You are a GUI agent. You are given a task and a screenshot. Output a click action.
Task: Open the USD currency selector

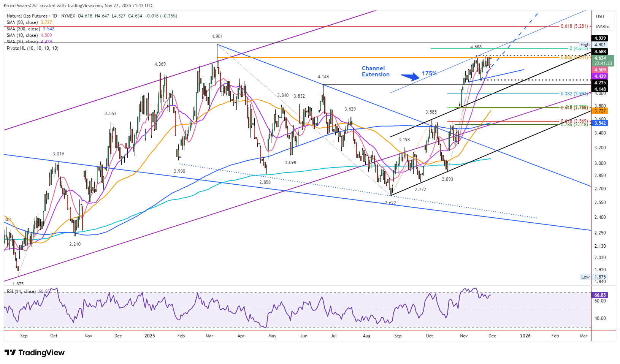tap(600, 17)
